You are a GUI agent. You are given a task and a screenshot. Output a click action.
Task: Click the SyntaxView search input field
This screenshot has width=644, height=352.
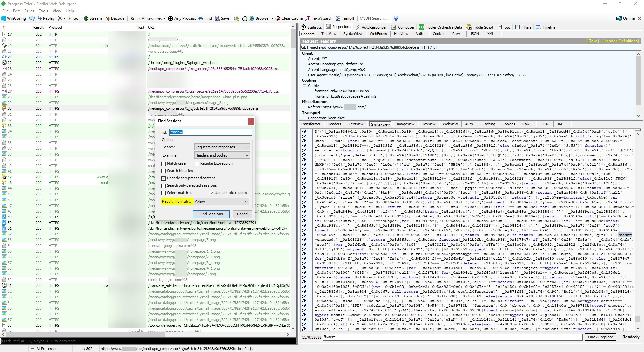pyautogui.click(x=452, y=337)
